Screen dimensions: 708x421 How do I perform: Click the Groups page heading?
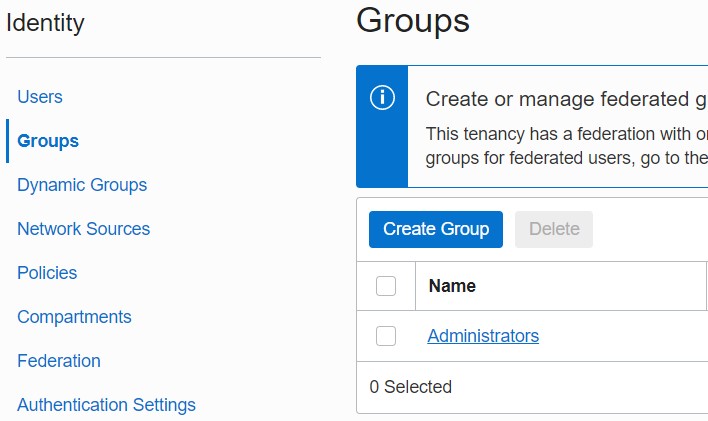[413, 20]
